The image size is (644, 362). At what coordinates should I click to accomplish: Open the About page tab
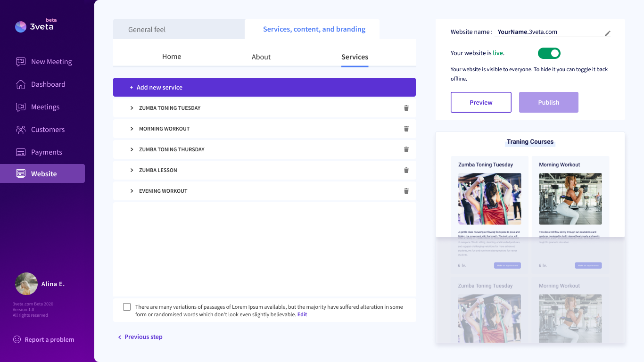(261, 57)
